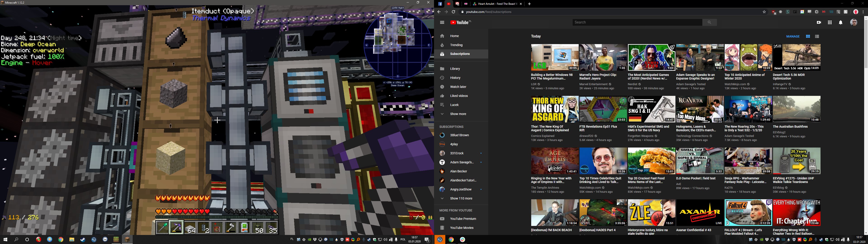This screenshot has height=244, width=868.
Task: Switch to the Heart Amulet browser tab
Action: pyautogui.click(x=495, y=4)
